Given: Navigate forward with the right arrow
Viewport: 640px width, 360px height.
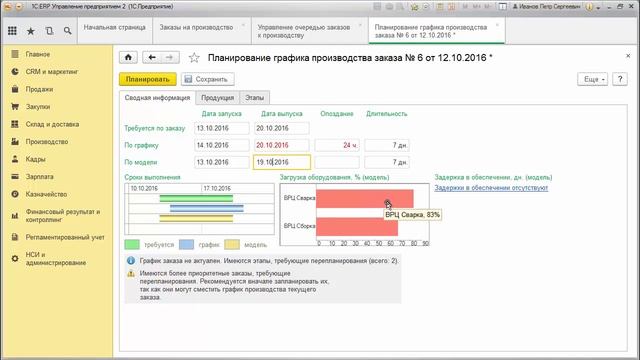Looking at the screenshot, I should (x=170, y=57).
